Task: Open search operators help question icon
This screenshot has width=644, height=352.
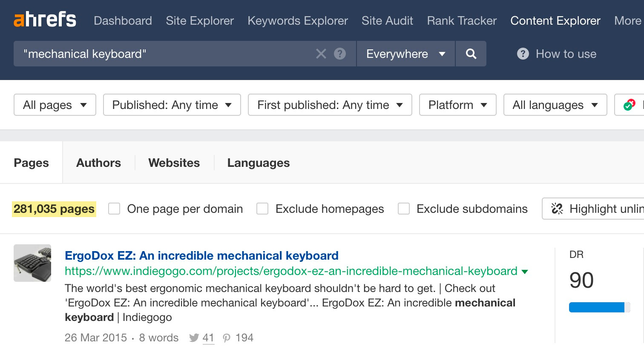Action: click(340, 54)
